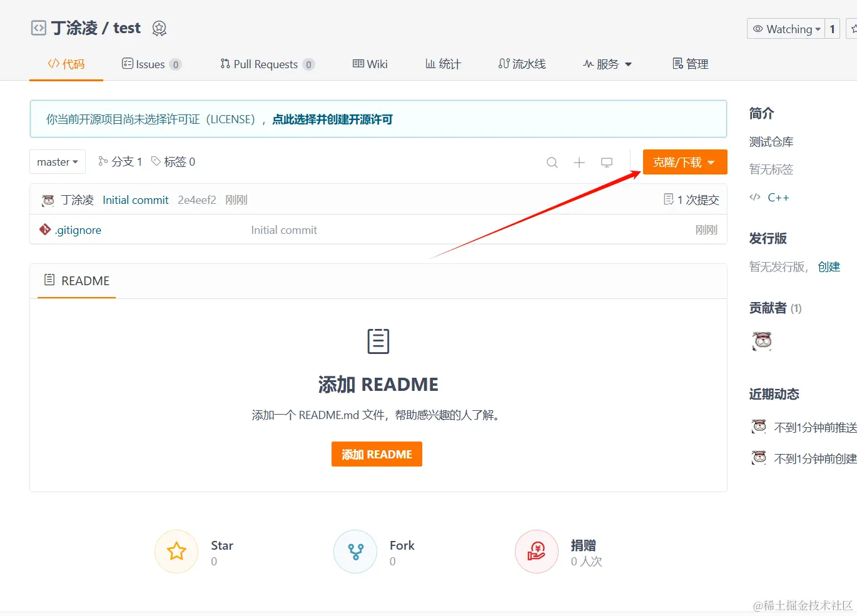Click the test repository name
Image resolution: width=857 pixels, height=616 pixels.
pos(127,28)
